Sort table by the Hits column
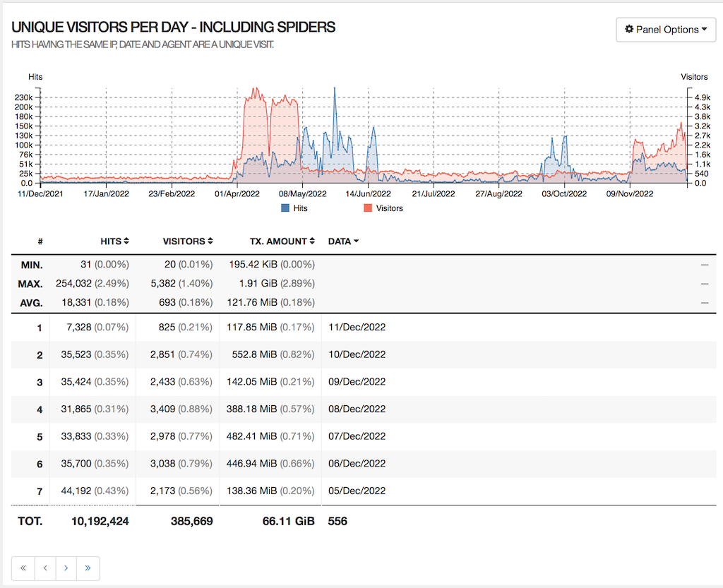 [114, 241]
